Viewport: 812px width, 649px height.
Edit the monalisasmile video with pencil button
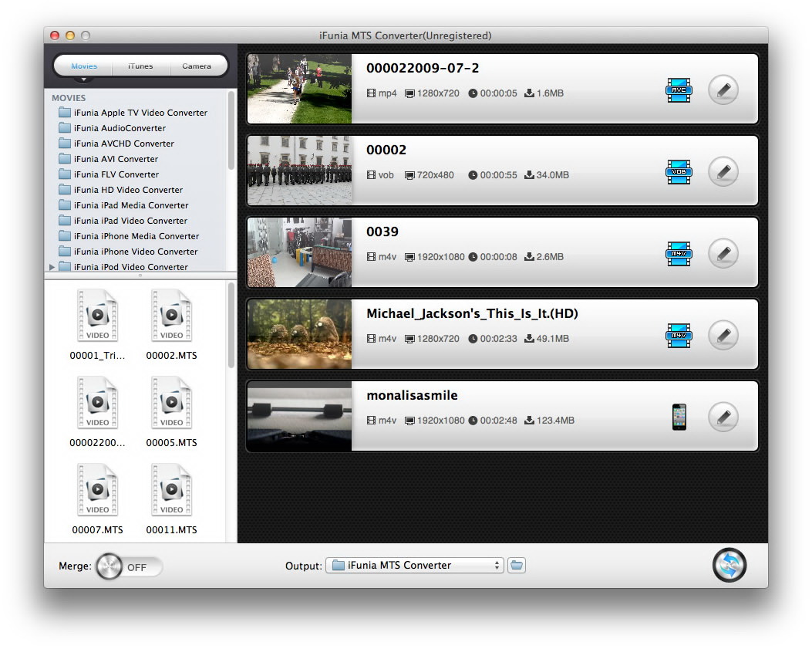pos(723,417)
